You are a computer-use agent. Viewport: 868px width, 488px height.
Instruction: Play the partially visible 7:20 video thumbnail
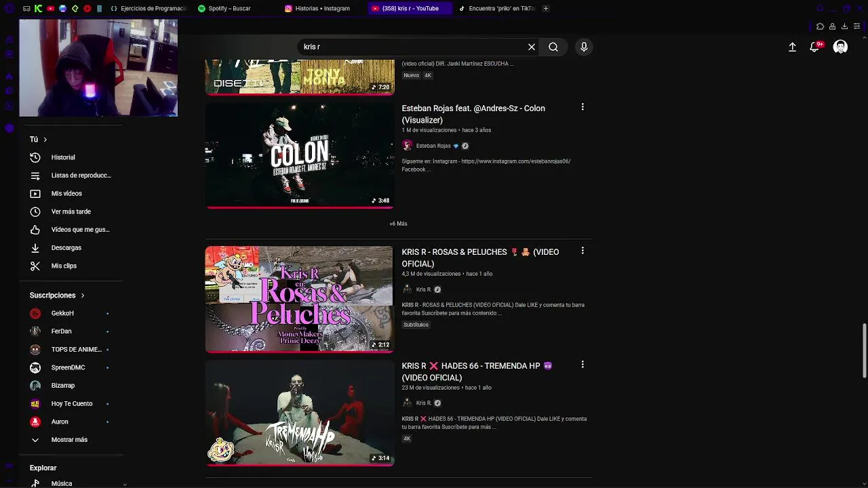point(299,77)
